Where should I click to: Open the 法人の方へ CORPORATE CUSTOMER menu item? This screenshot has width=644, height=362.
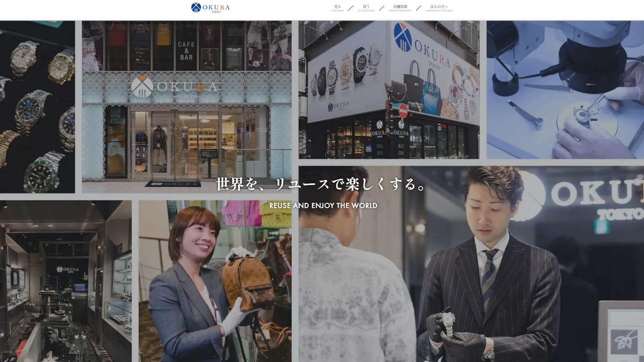(x=439, y=8)
